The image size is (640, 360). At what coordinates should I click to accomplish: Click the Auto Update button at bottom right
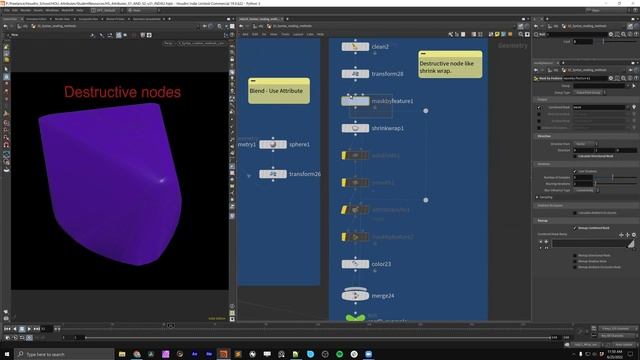pos(624,345)
